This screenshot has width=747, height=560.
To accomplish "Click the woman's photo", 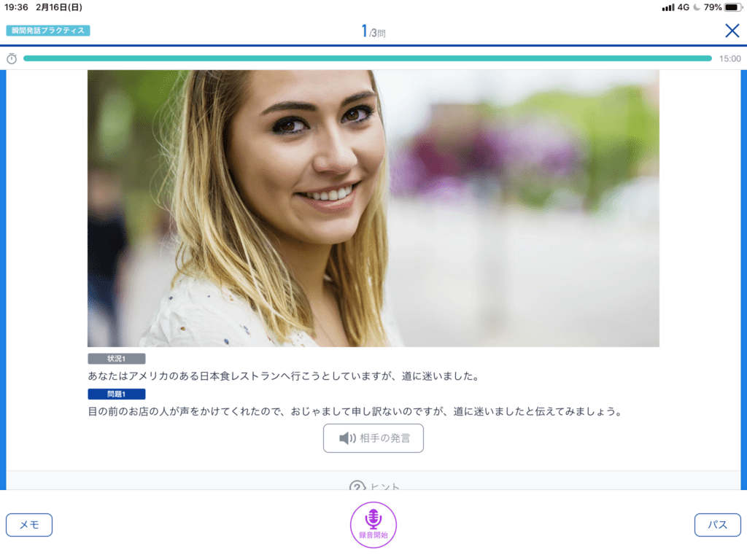I will (x=373, y=208).
